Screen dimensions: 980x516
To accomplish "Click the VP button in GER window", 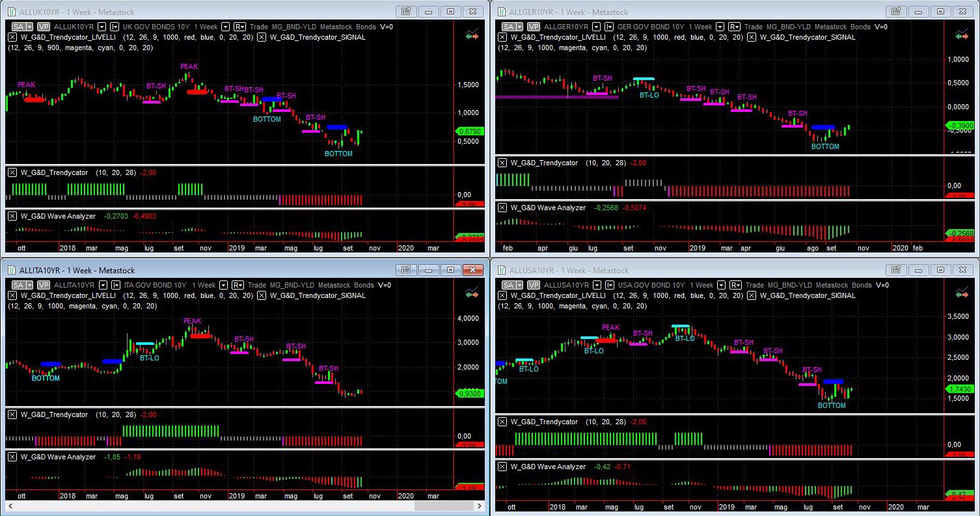I will (534, 27).
